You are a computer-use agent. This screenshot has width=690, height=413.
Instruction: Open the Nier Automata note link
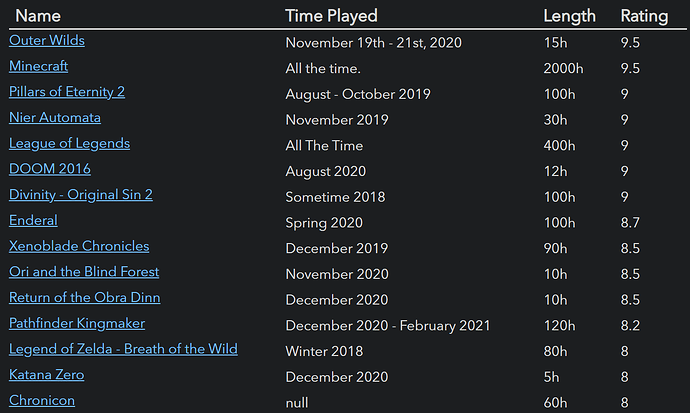tap(55, 118)
